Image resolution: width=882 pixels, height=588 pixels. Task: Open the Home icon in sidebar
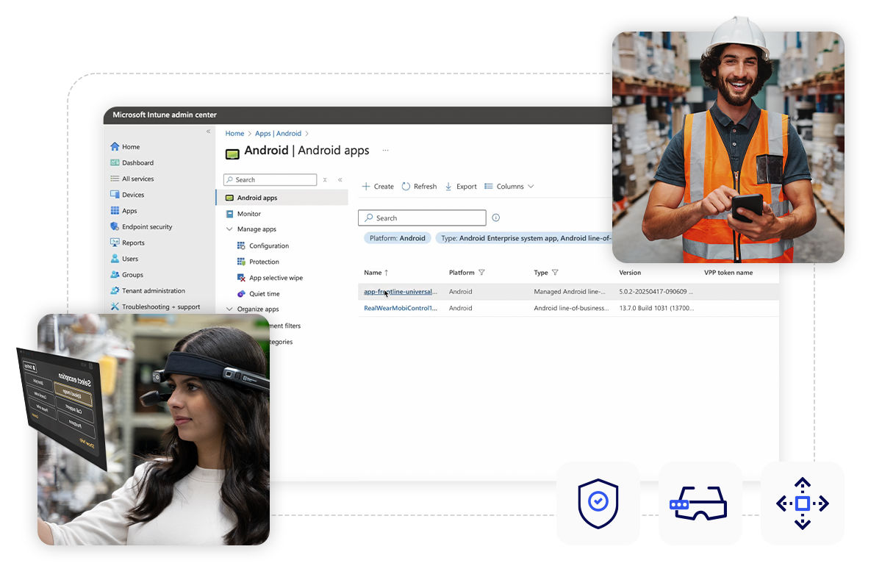click(x=115, y=146)
